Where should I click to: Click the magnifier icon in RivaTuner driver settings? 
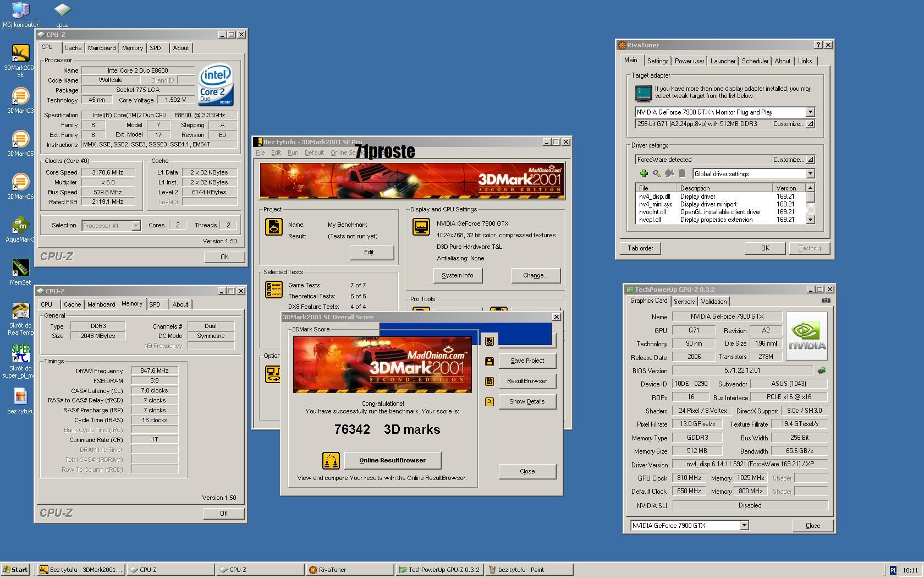pos(656,173)
